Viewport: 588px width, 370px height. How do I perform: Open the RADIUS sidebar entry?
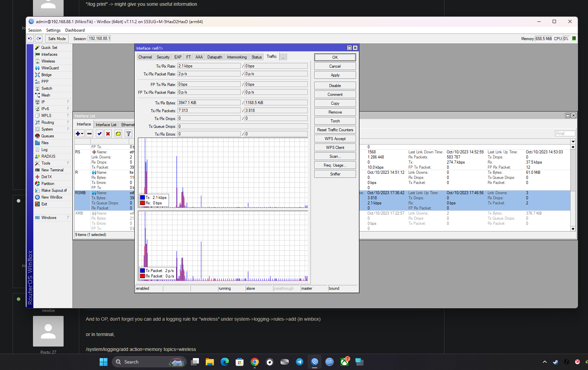48,156
